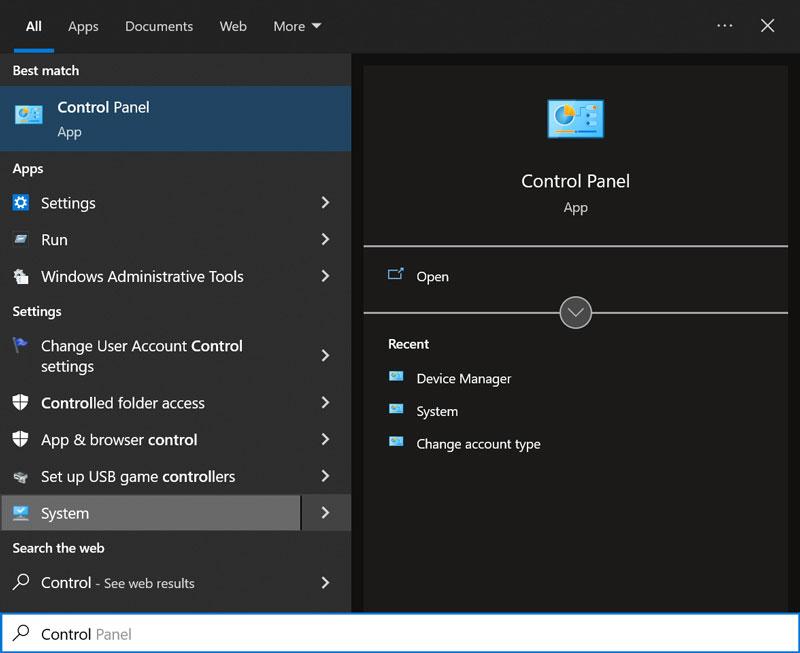Select Windows Administrative Tools result
Screen dimensions: 800x653
[x=151, y=276]
